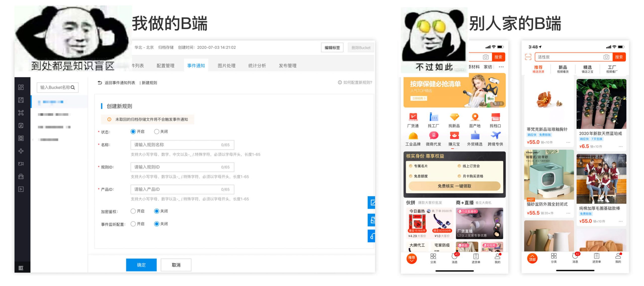The height and width of the screenshot is (286, 644).
Task: Click the search magnifier in Bucket name box
Action: 73,87
